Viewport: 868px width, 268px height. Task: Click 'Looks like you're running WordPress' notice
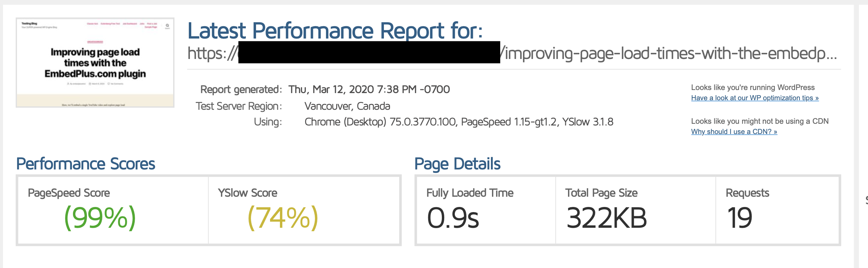pyautogui.click(x=753, y=88)
